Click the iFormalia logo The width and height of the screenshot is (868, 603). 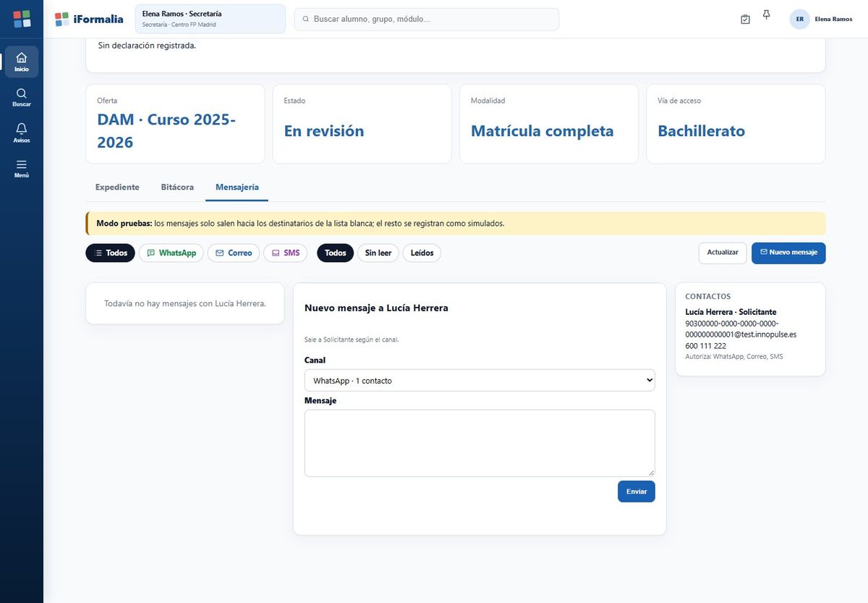(89, 19)
